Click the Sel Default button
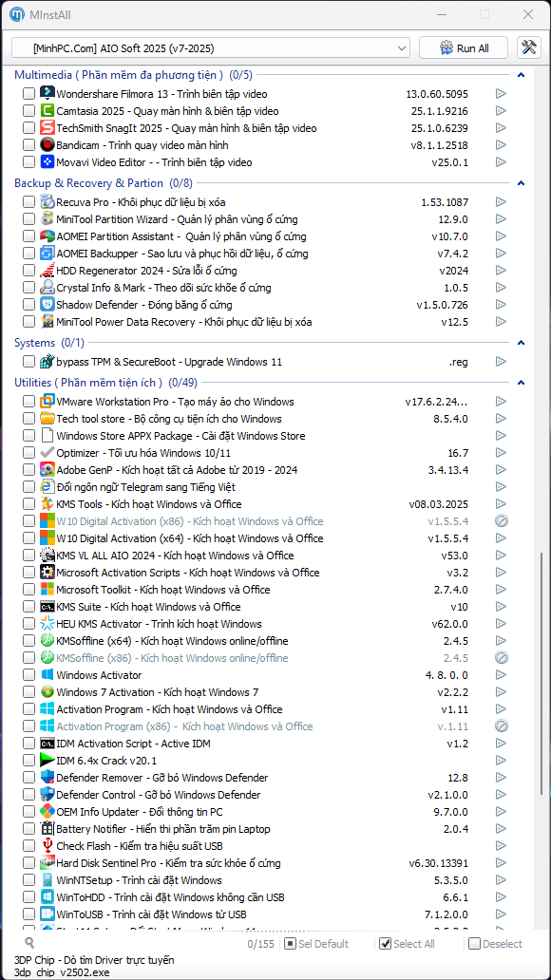551x980 pixels. point(317,944)
